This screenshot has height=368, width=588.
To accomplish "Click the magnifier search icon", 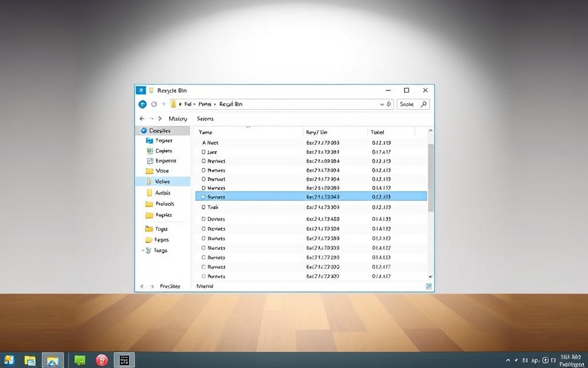I will (424, 104).
